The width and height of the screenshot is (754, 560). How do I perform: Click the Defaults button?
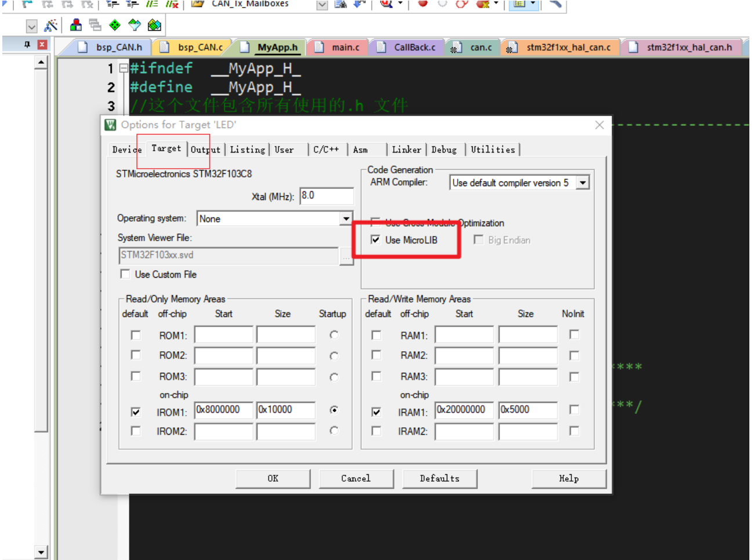click(440, 479)
